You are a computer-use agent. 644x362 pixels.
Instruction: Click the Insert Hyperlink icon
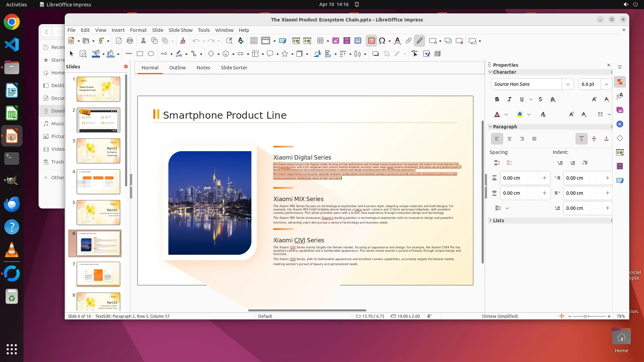pyautogui.click(x=408, y=41)
